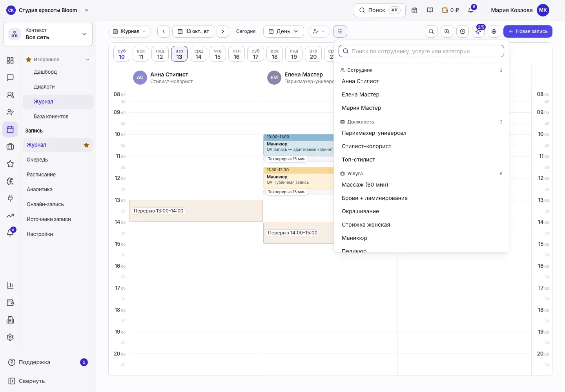Open the calendar booking icon in left rail
This screenshot has width=565, height=392.
coord(10,129)
